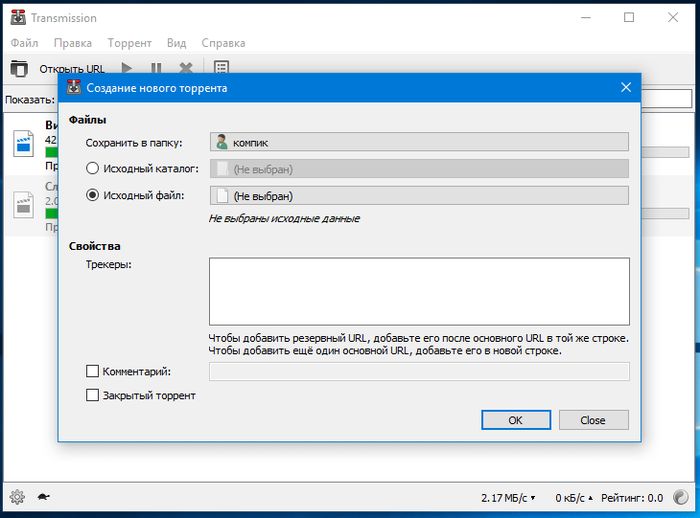
Task: Click the OK button in dialog
Action: [x=515, y=420]
